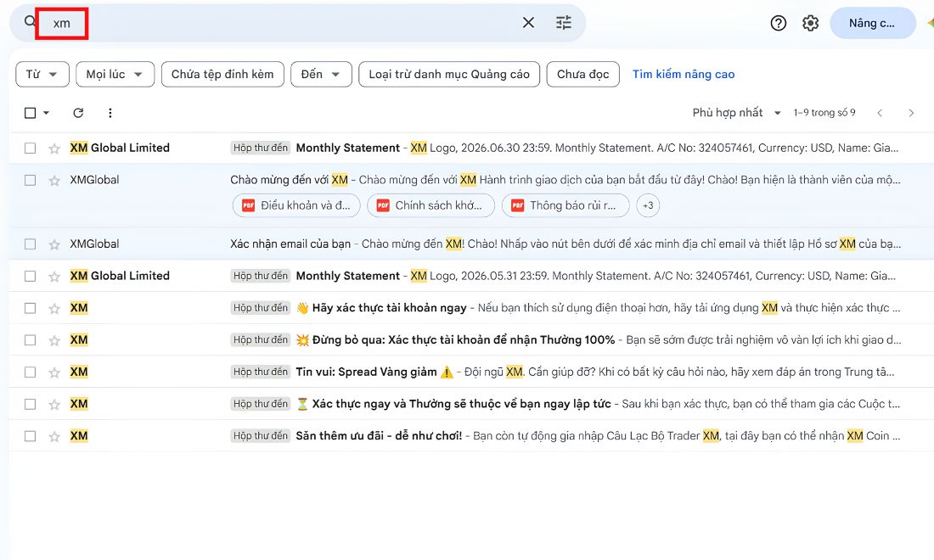Open search options sliders icon
The width and height of the screenshot is (934, 560).
tap(564, 23)
